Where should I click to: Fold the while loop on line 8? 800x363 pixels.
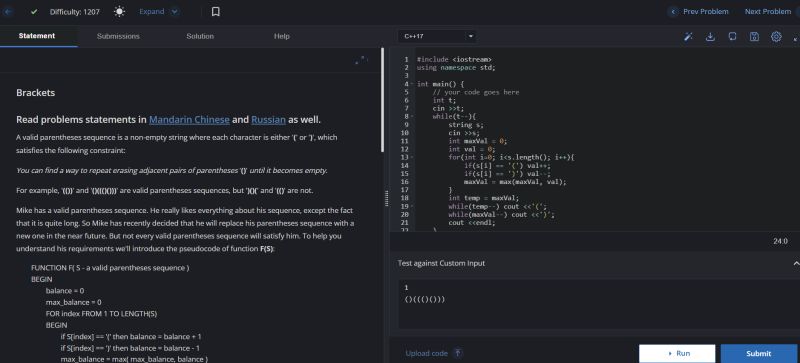point(412,116)
